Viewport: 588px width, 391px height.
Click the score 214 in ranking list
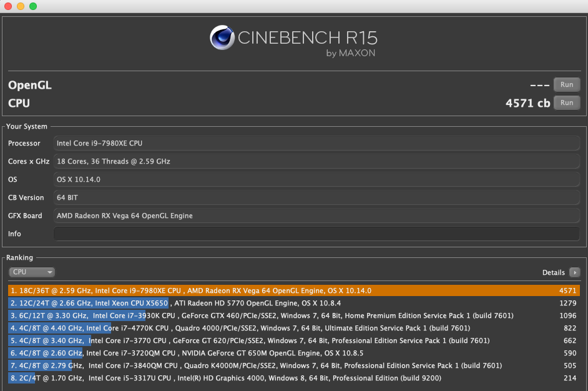(570, 378)
